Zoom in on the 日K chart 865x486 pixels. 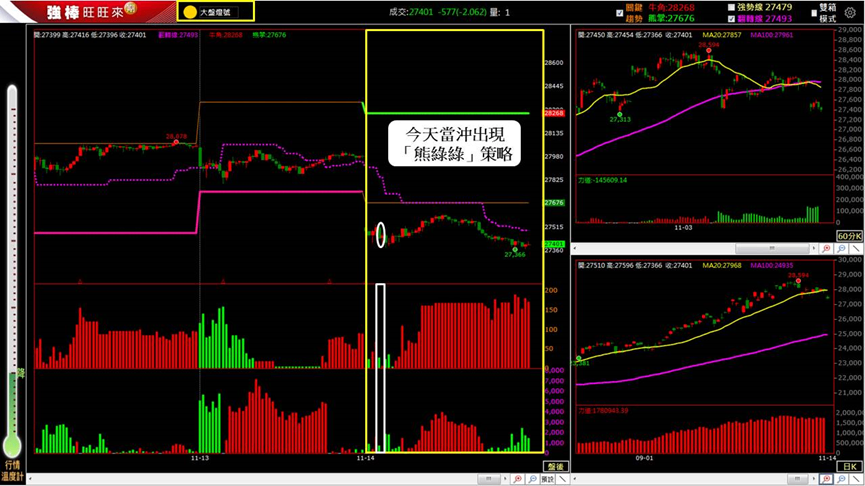coord(826,479)
